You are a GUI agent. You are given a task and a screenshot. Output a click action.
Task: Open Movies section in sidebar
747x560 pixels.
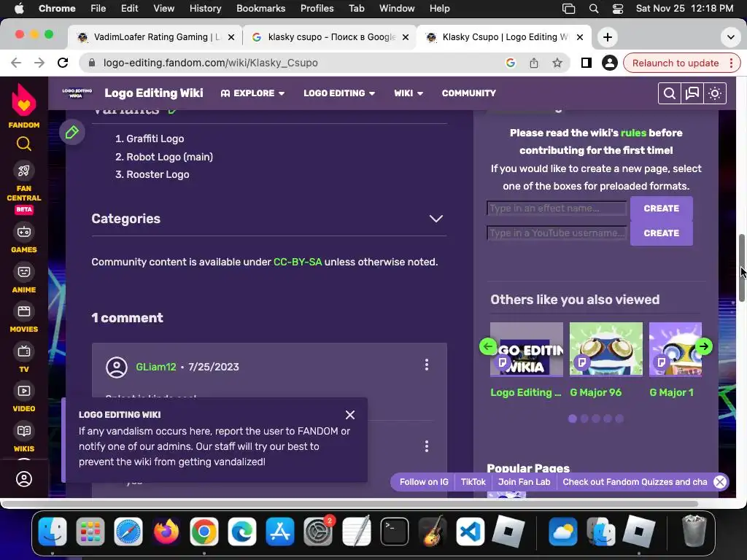pos(24,318)
